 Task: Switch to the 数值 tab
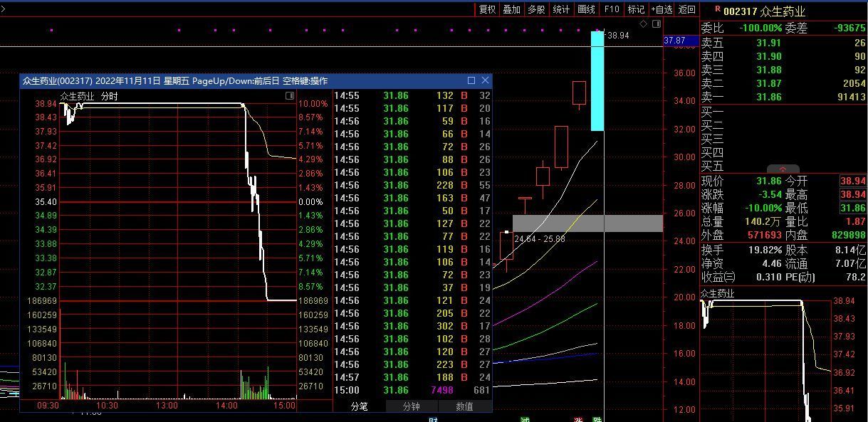click(464, 406)
